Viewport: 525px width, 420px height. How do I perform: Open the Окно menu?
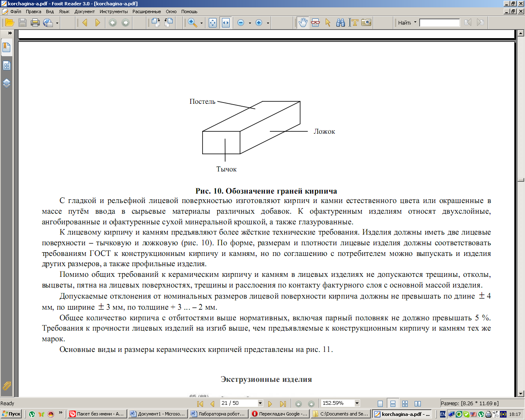(171, 11)
